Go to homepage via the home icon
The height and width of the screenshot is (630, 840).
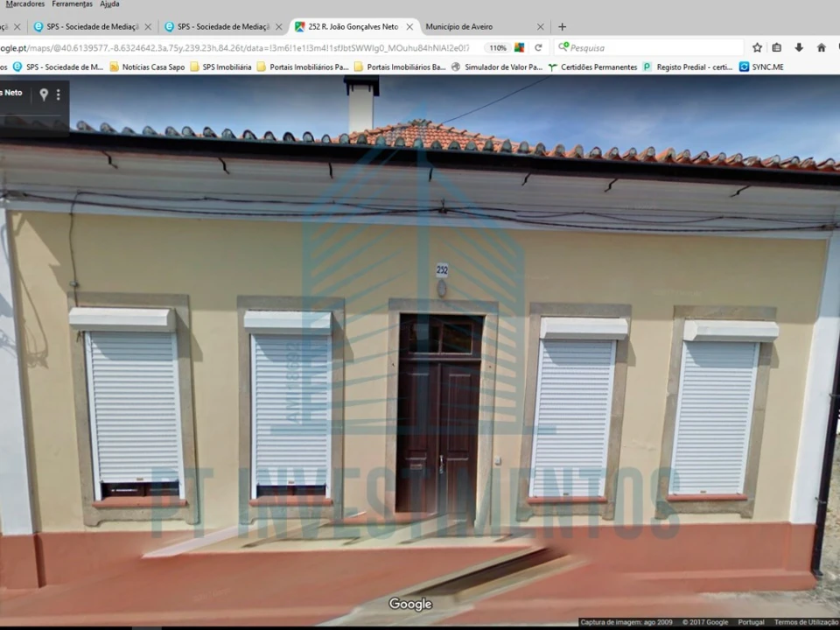819,47
